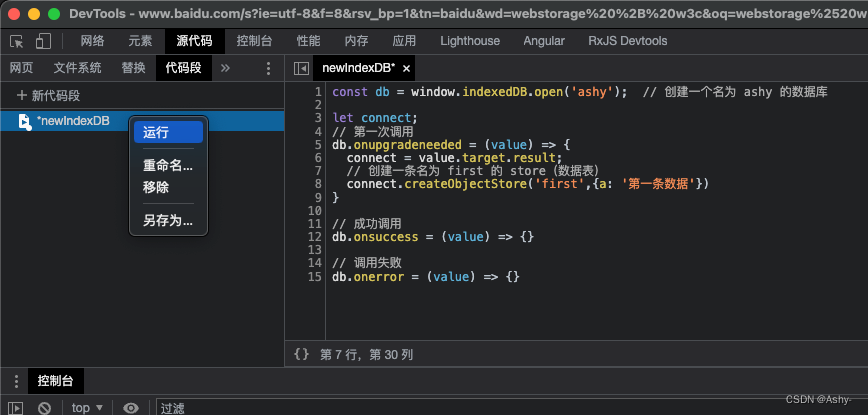Open the Angular panel tab

coord(544,41)
